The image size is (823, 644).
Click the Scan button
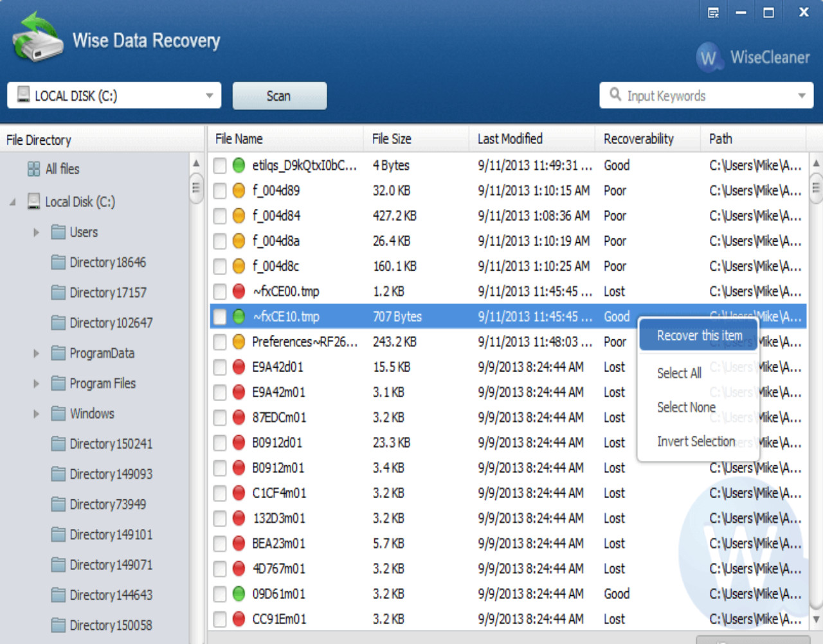click(x=279, y=96)
